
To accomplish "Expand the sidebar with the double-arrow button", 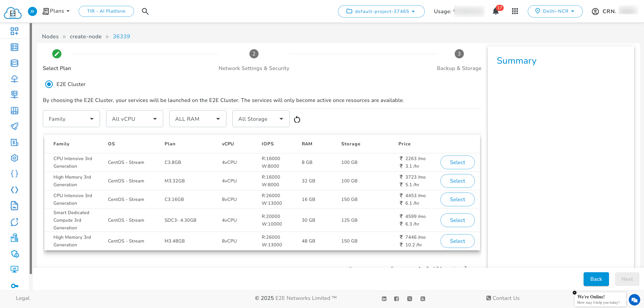I will pyautogui.click(x=32, y=11).
